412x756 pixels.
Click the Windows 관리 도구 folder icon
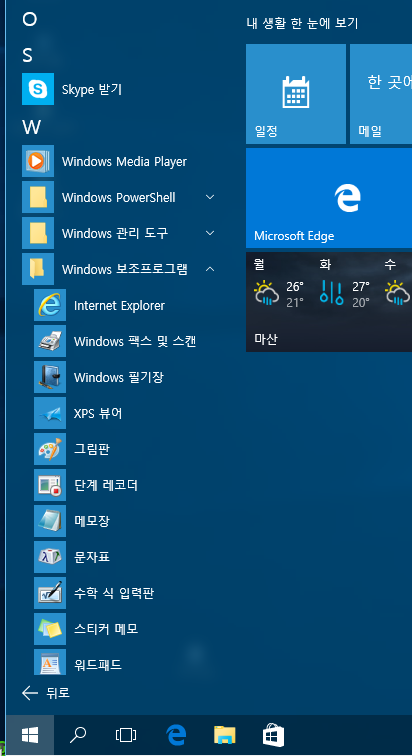coord(38,233)
